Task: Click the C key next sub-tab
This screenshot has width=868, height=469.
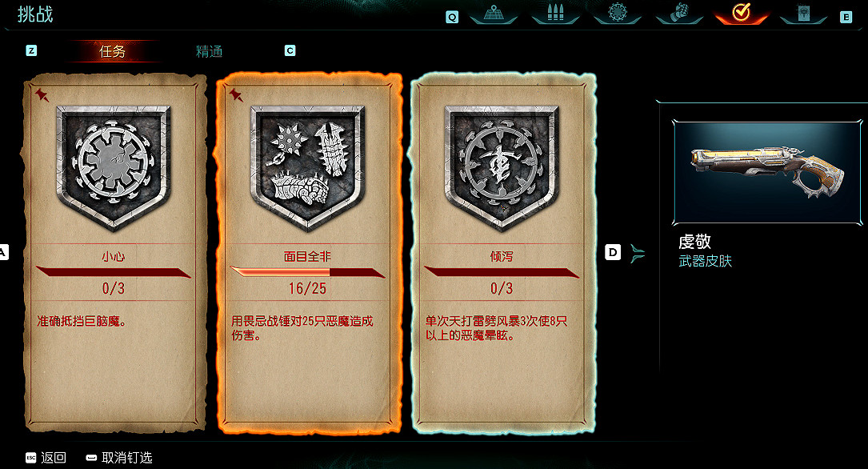Action: click(x=290, y=51)
